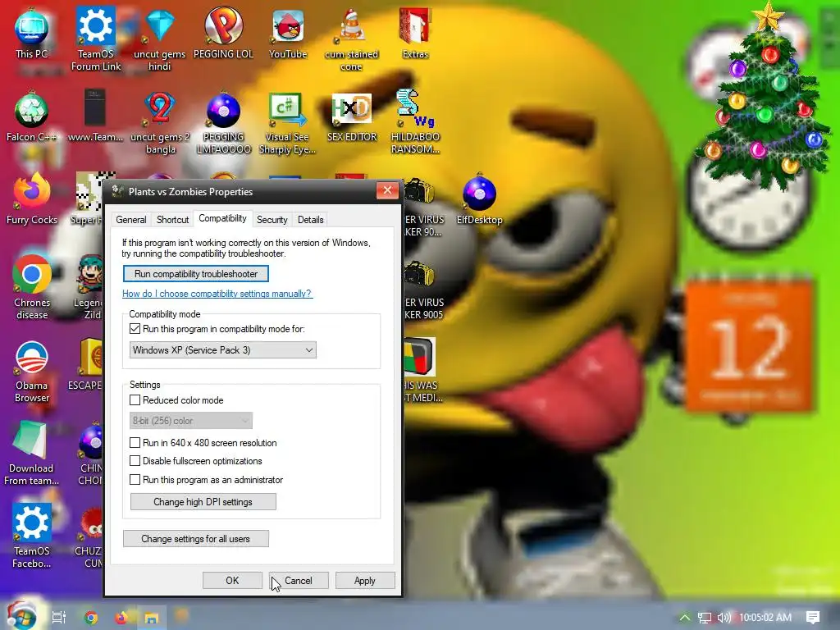
Task: Open the This PC desktop icon
Action: click(32, 32)
